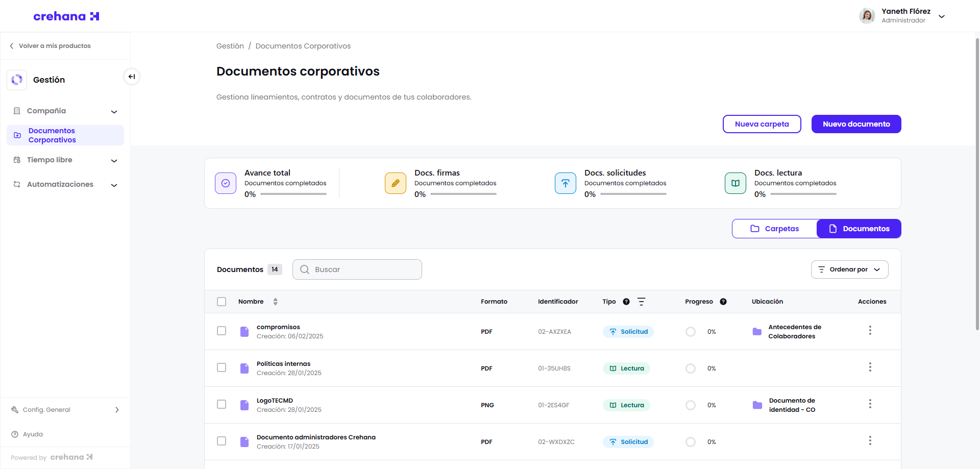Open actions menu for Políticas internas row

[x=870, y=367]
